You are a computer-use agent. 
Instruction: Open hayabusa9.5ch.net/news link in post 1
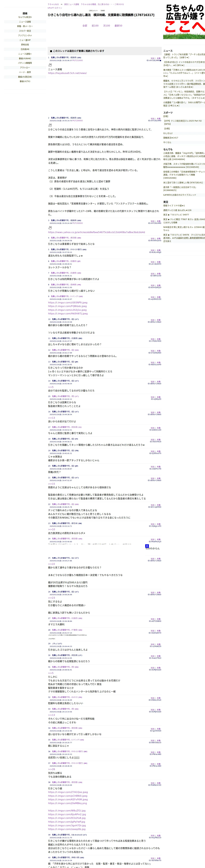[x=67, y=73]
